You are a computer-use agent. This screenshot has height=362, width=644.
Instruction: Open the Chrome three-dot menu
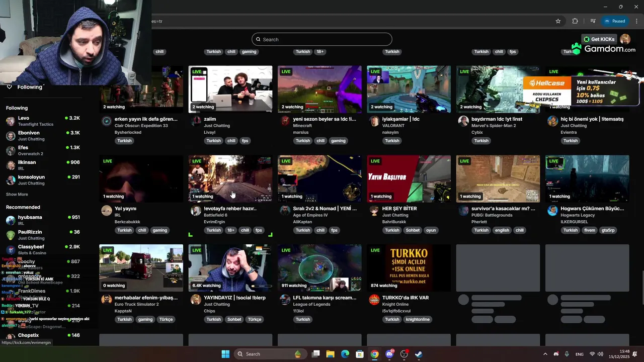[x=637, y=21]
